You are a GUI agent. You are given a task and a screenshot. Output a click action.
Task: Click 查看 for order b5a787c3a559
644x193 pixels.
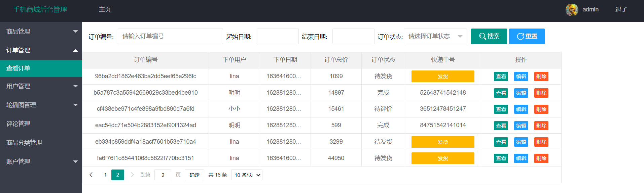[x=501, y=93]
